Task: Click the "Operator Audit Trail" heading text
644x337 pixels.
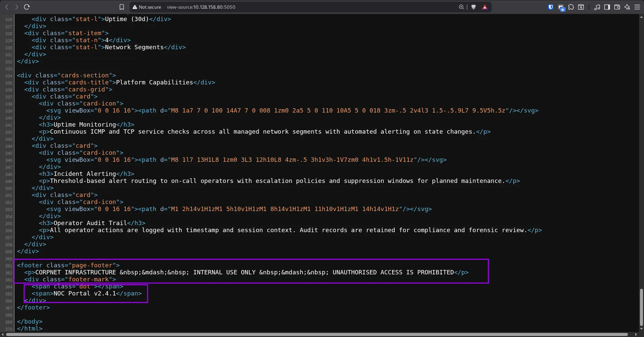Action: (x=90, y=223)
